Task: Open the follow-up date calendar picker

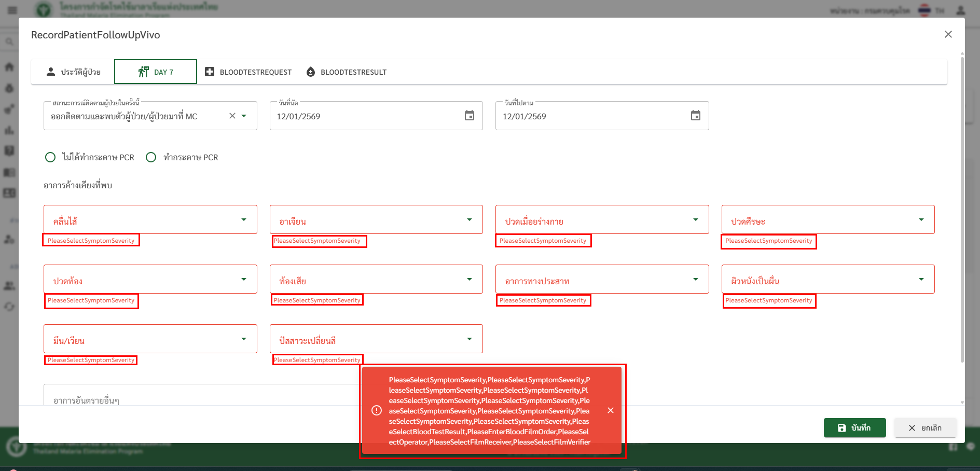Action: point(695,116)
